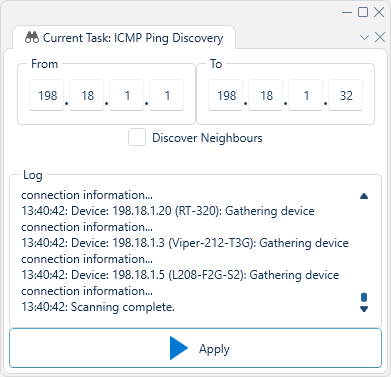Click the To last octet field 32

click(346, 95)
